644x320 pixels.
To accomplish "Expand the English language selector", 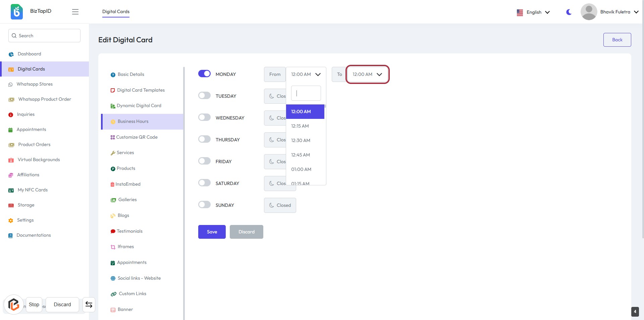I will pos(533,12).
